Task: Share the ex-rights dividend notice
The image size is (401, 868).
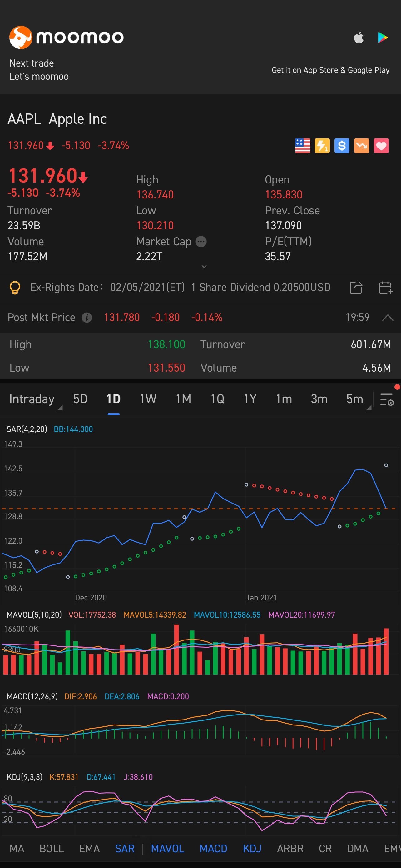Action: tap(356, 288)
